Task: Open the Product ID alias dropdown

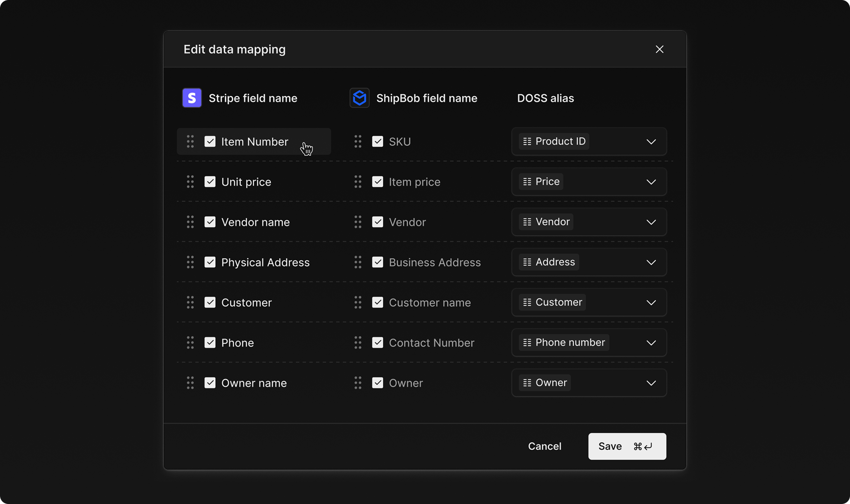Action: click(x=650, y=142)
